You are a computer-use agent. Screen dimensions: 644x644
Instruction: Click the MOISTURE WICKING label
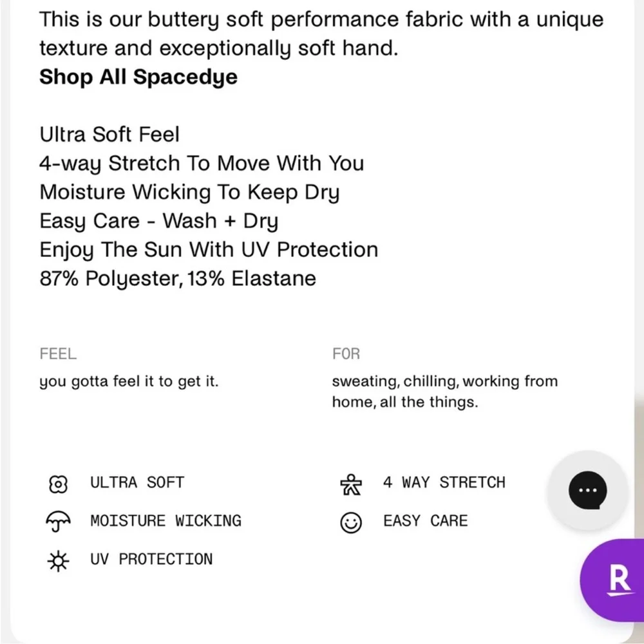click(x=166, y=521)
